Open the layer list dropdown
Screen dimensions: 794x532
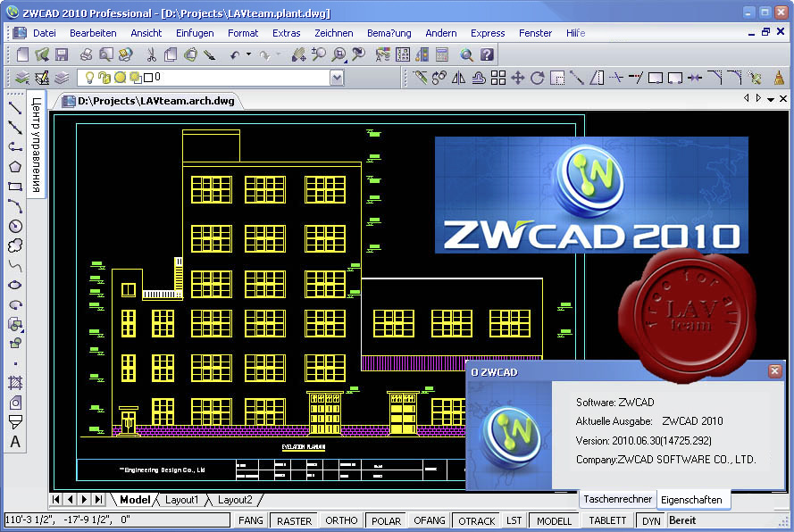point(337,78)
